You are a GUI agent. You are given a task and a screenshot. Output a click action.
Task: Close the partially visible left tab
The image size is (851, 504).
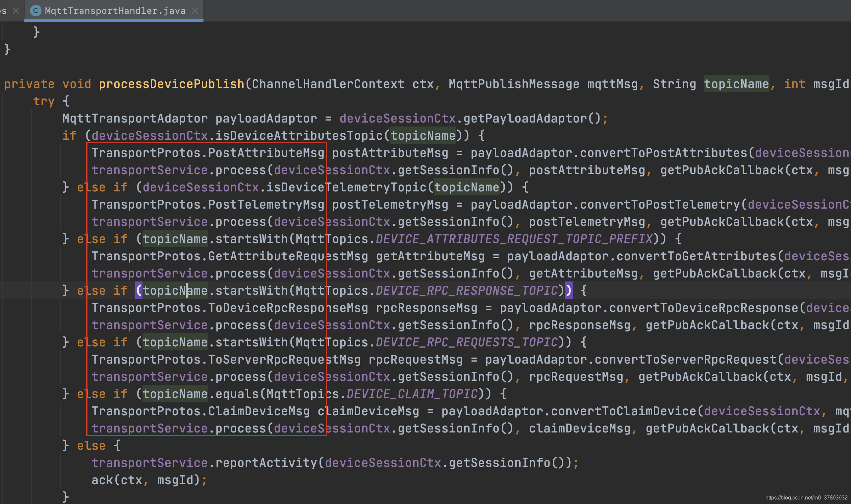(16, 11)
